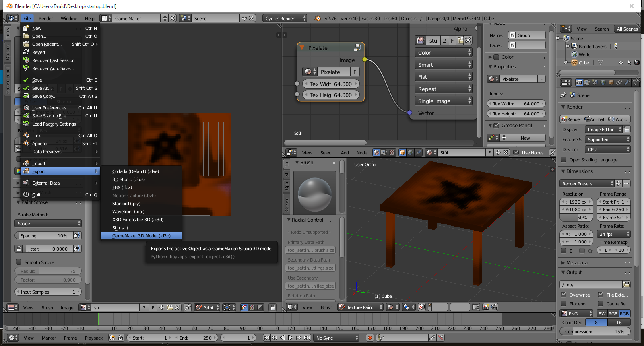Open the Stroke Method Space dropdown
Image resolution: width=644 pixels, height=346 pixels.
(48, 224)
